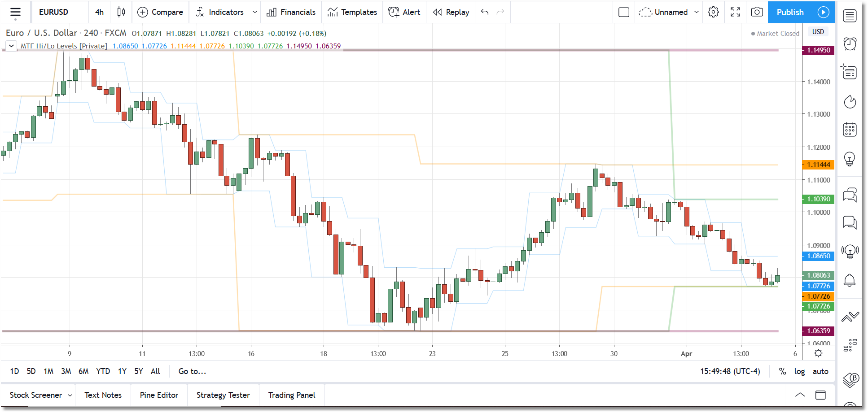Open the Alerts clock panel in right sidebar
Image resolution: width=868 pixels, height=413 pixels.
coord(850,43)
